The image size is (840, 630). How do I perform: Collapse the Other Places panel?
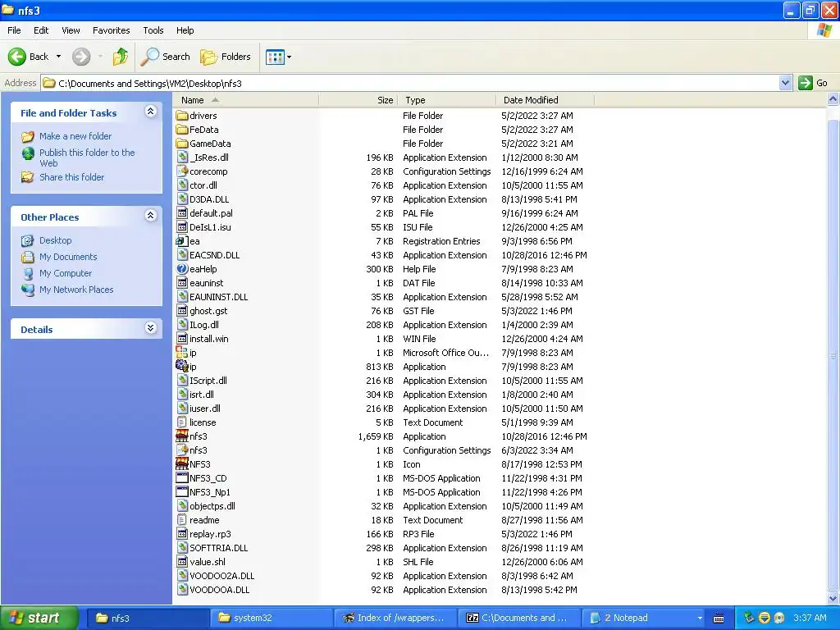151,216
